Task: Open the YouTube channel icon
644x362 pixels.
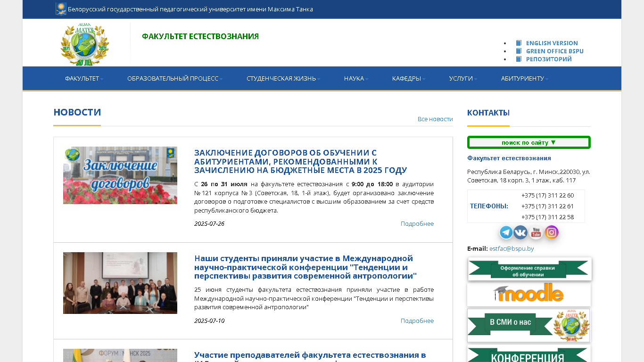Action: coord(536,232)
